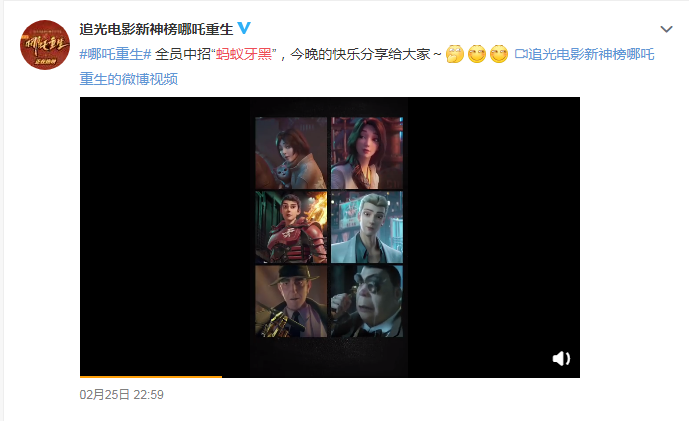Screen dimensions: 689x421
Task: Click the blue verified V badge
Action: click(x=244, y=28)
